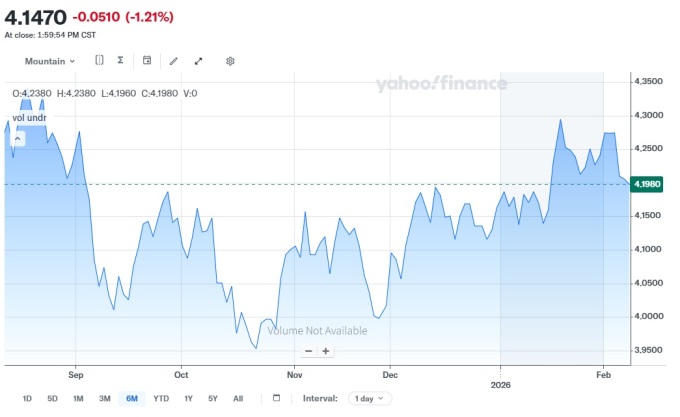The height and width of the screenshot is (417, 680).
Task: Expand the 1 day interval dropdown
Action: (x=370, y=398)
